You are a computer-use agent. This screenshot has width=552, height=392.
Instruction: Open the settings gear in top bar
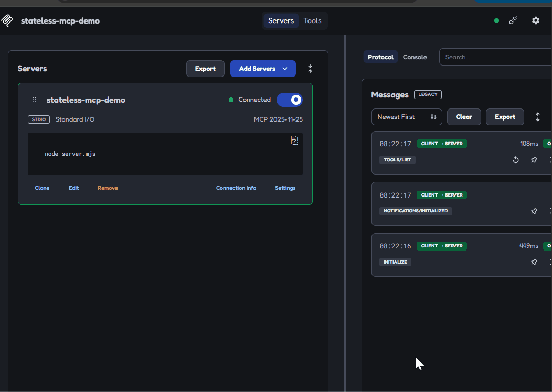coord(535,21)
